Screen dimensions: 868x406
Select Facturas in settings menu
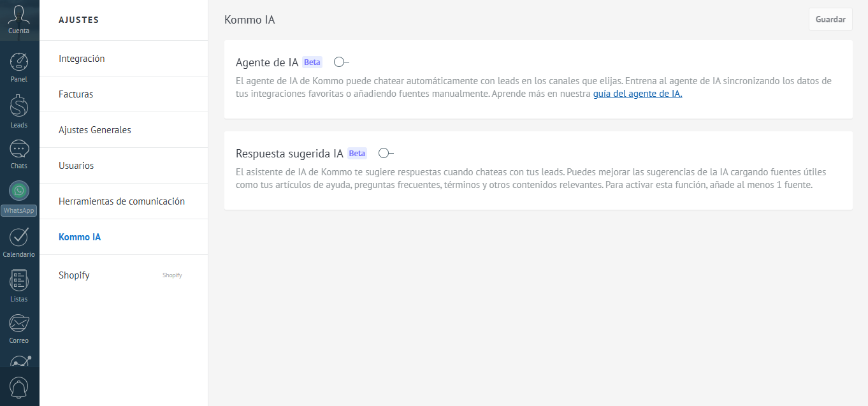point(124,94)
